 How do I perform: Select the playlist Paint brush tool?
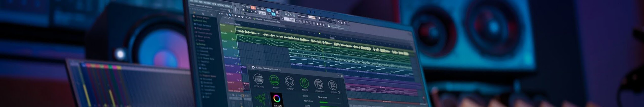(x=230, y=15)
